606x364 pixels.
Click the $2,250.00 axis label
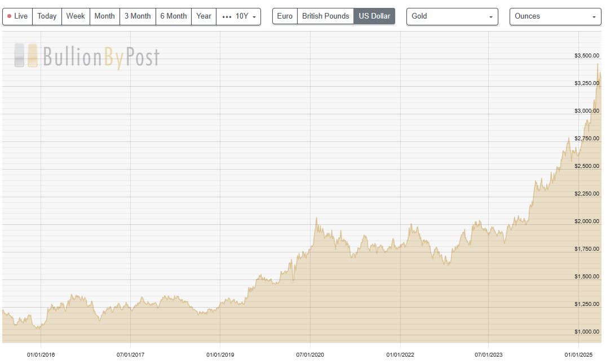click(587, 194)
